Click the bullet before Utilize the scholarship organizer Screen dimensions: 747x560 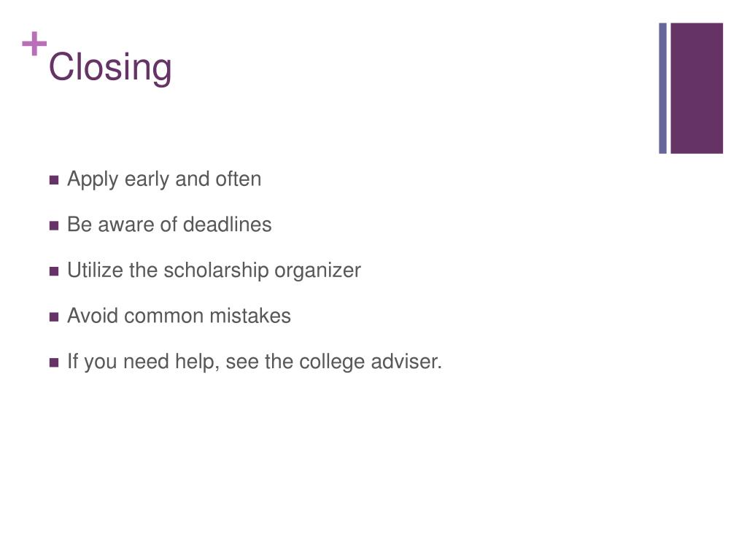click(54, 271)
